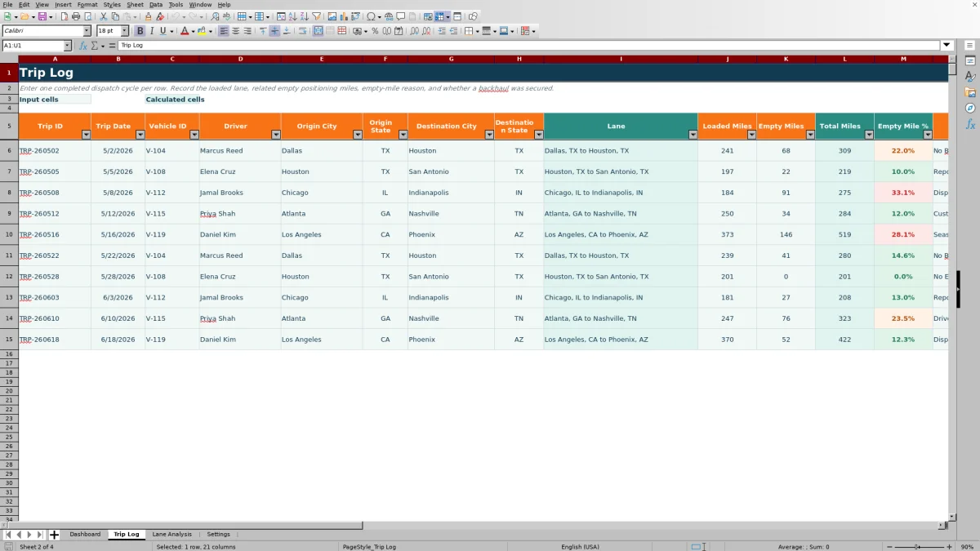The image size is (980, 551).
Task: Toggle Bold formatting
Action: pyautogui.click(x=140, y=31)
